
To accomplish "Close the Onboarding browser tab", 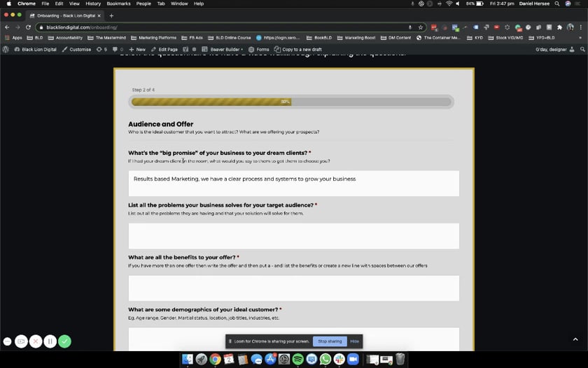I will tap(99, 15).
